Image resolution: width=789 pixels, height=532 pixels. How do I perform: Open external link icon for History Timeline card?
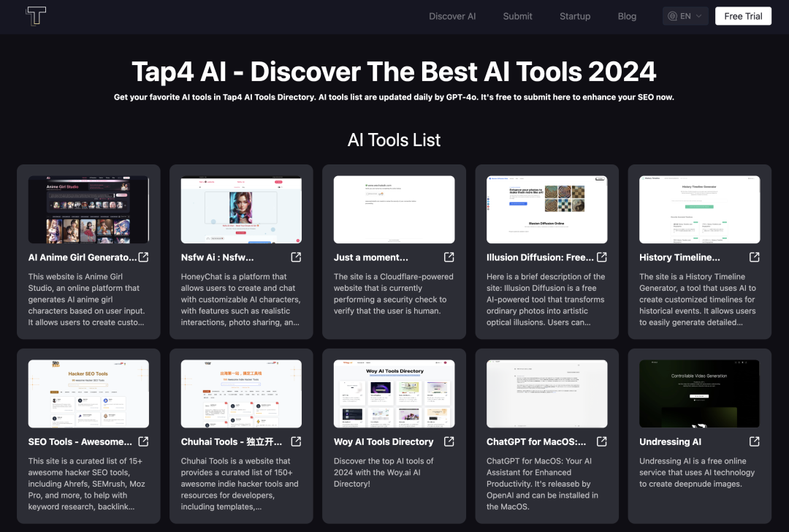754,257
